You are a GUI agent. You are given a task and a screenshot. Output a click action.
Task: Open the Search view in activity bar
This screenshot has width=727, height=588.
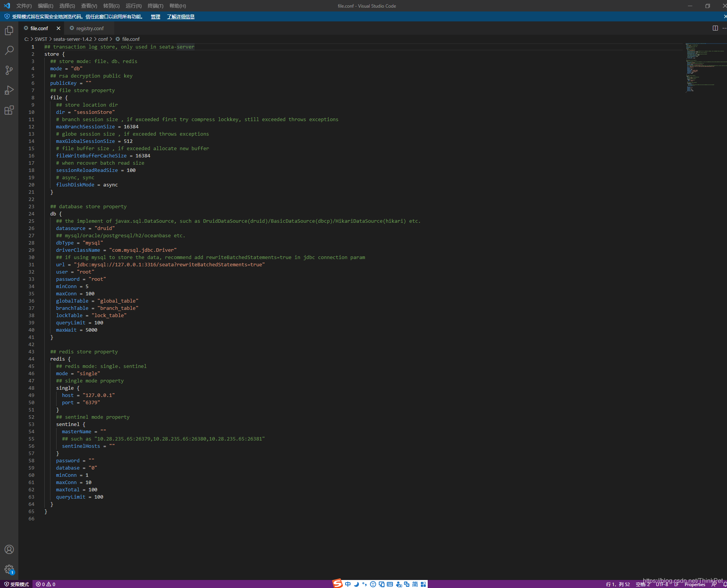tap(9, 50)
